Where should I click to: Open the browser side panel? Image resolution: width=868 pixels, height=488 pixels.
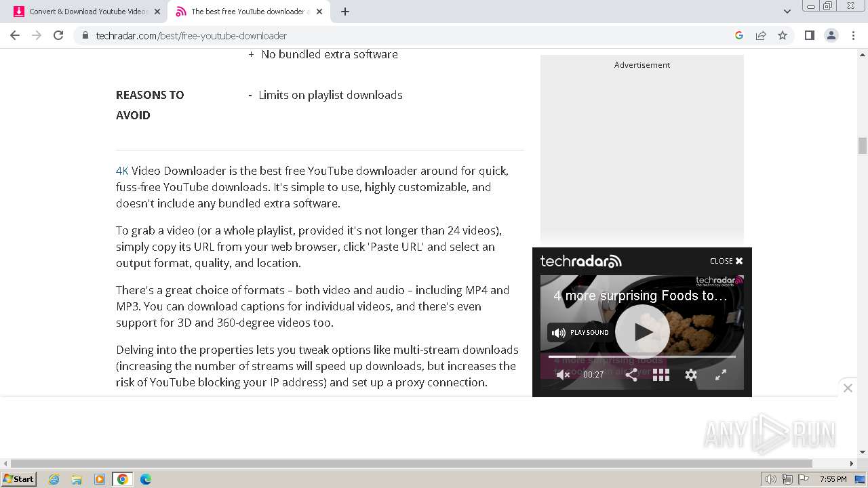point(809,35)
